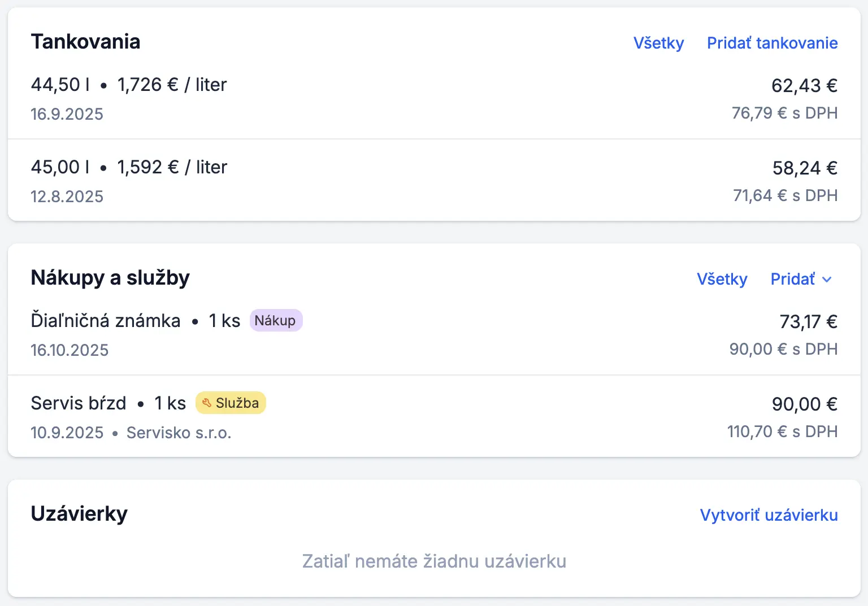Click Všetky in Nákupy a služby

coord(722,279)
